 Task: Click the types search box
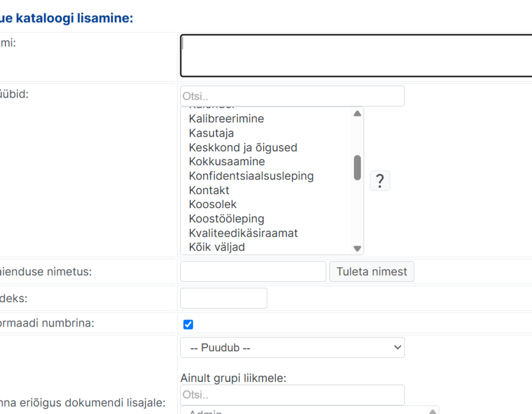(x=293, y=96)
